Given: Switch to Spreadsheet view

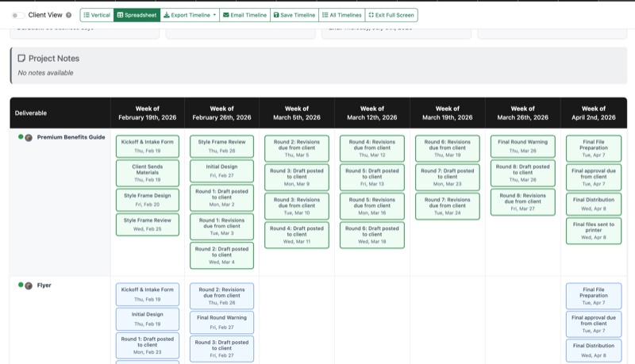Looking at the screenshot, I should 137,15.
